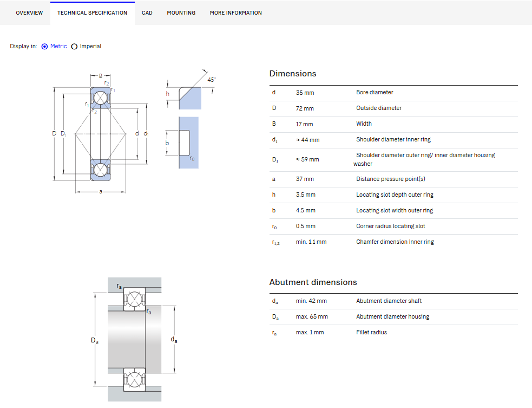532x408 pixels.
Task: Click Abutment diameter housing label
Action: [392, 316]
